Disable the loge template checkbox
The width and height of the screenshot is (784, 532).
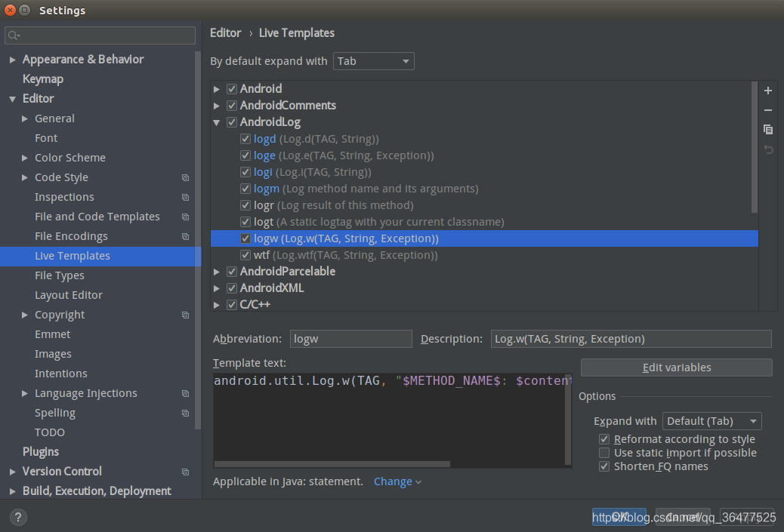tap(245, 155)
